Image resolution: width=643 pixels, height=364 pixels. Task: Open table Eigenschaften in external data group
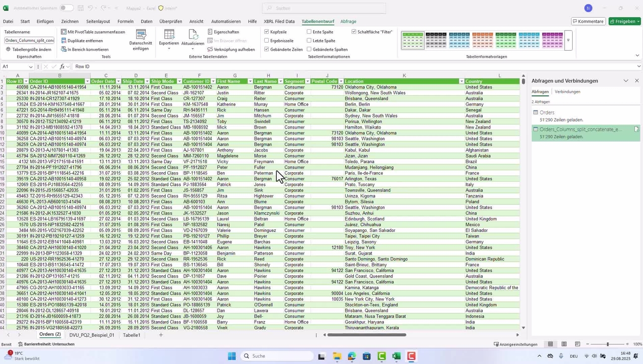pos(223,32)
